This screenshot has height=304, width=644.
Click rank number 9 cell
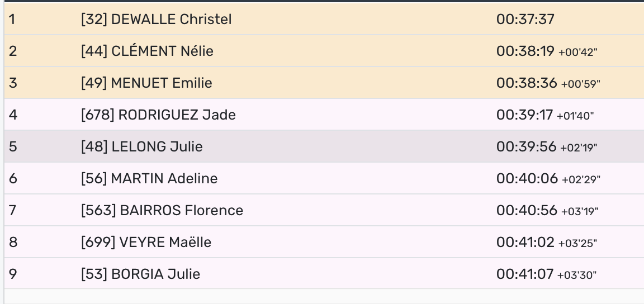[13, 274]
